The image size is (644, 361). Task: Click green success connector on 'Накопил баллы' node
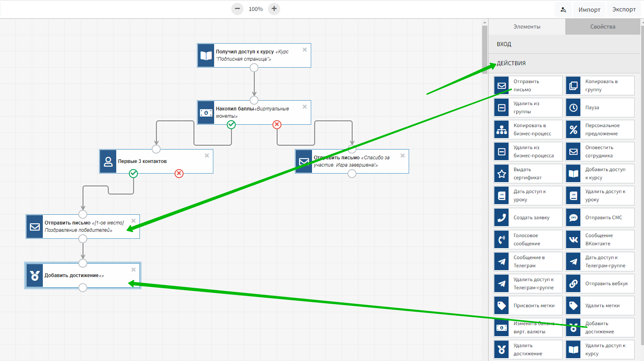(x=231, y=125)
